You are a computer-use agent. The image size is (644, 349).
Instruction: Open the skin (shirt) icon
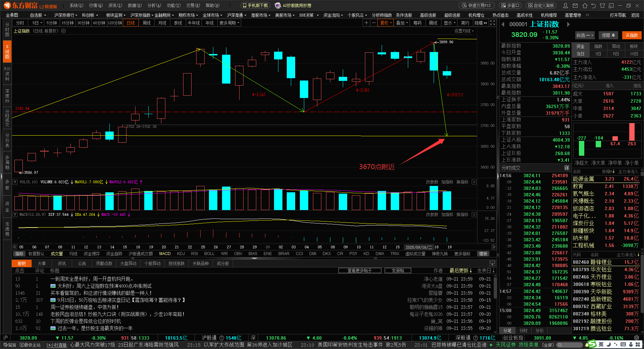pos(602,5)
